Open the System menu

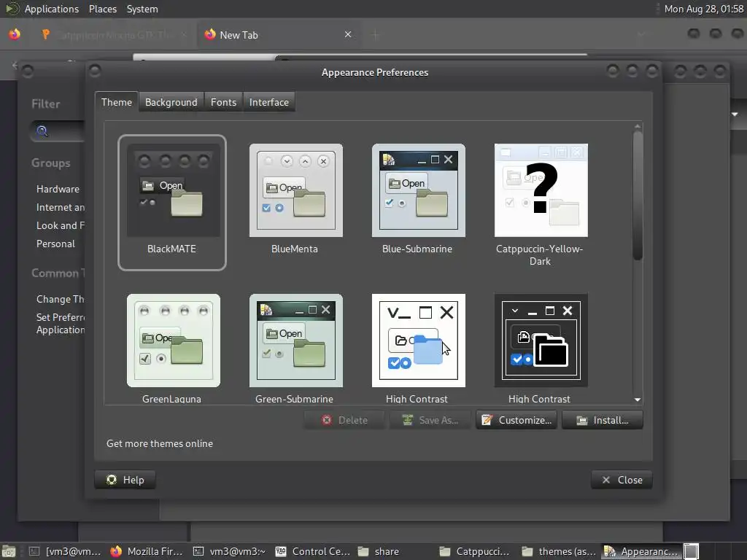pos(142,9)
